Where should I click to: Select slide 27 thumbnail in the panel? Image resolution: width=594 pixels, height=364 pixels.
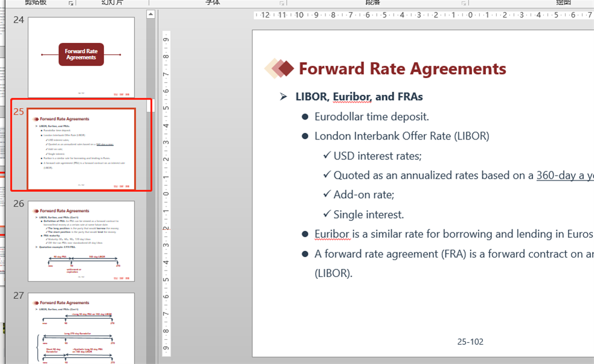(81, 328)
